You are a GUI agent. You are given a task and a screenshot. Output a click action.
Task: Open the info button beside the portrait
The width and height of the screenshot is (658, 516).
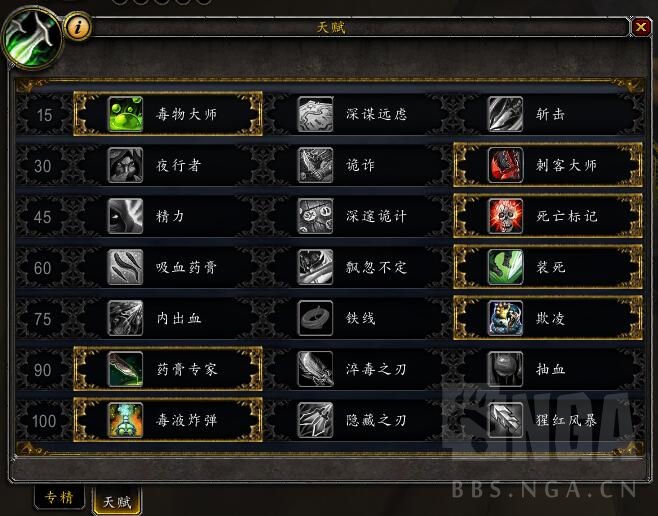77,28
